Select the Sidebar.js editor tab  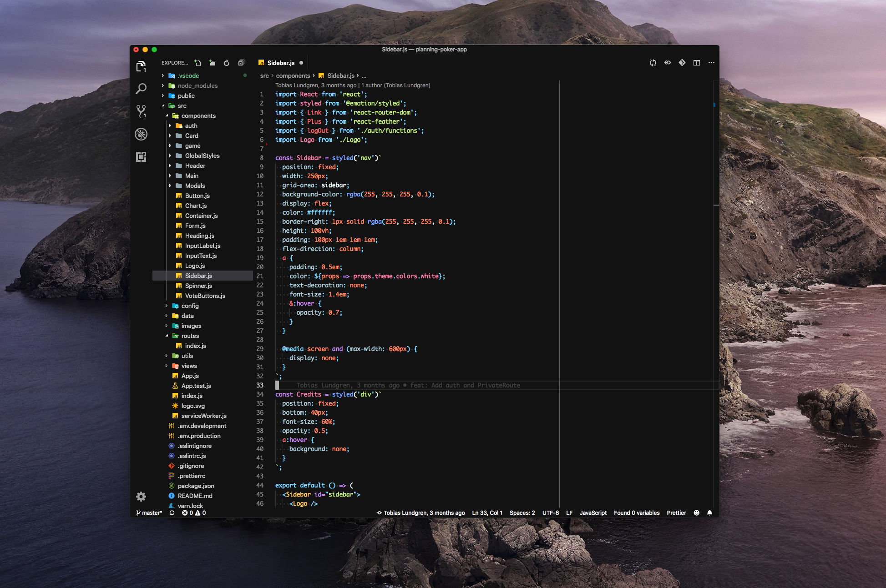click(x=280, y=63)
